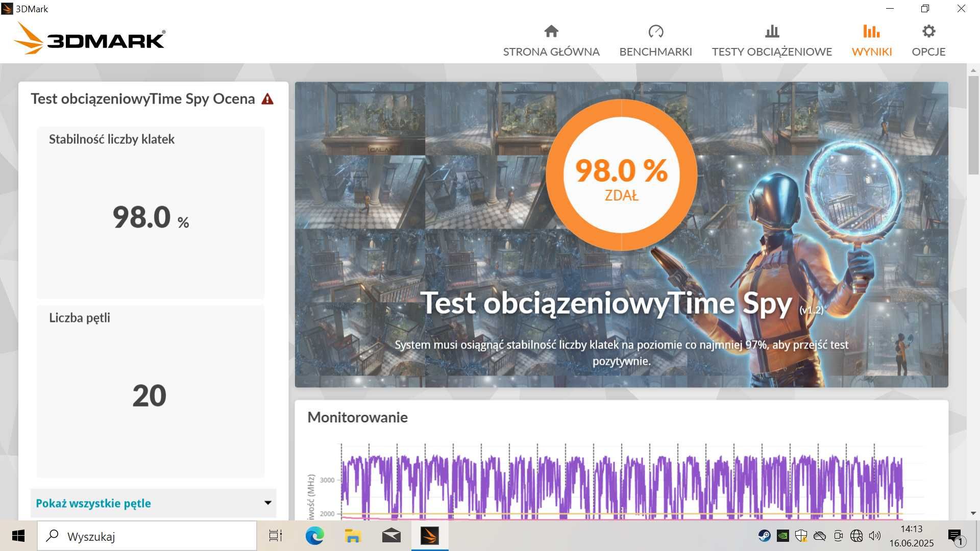
Task: Open File Explorer from the taskbar
Action: [353, 536]
